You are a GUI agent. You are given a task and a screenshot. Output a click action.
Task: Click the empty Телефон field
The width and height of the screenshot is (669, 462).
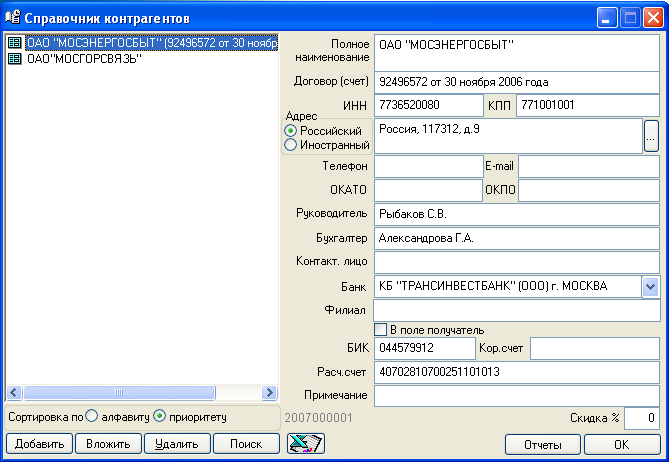pos(428,166)
